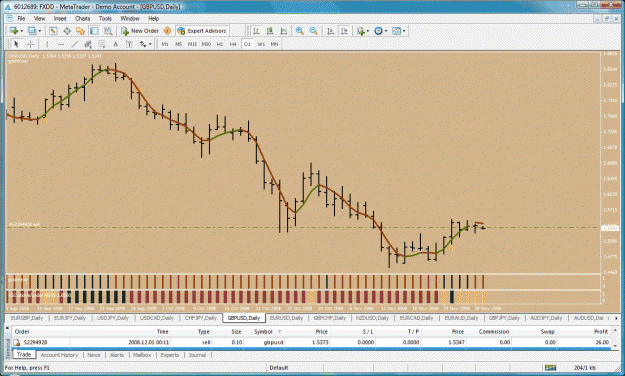625x376 pixels.
Task: Switch timeframe to H4
Action: pos(233,44)
